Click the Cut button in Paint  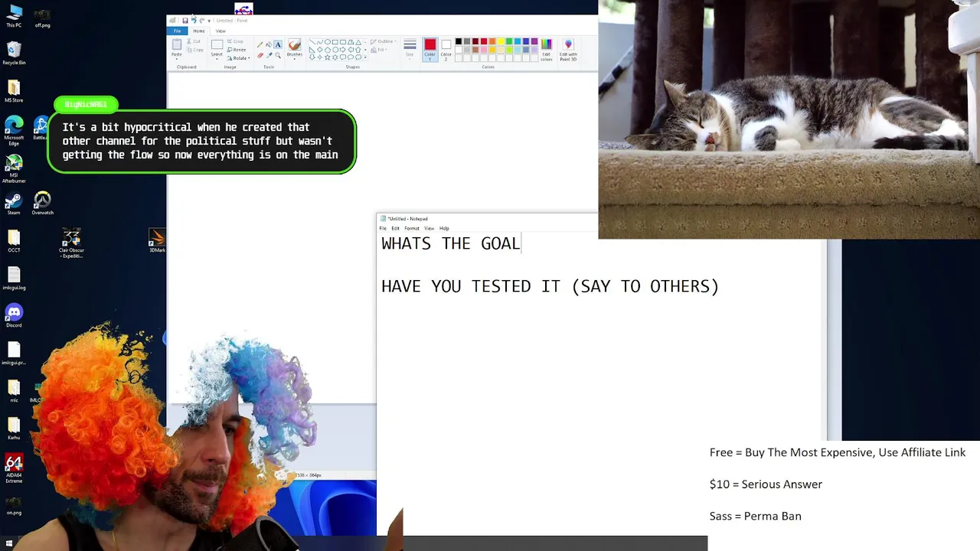pyautogui.click(x=194, y=41)
